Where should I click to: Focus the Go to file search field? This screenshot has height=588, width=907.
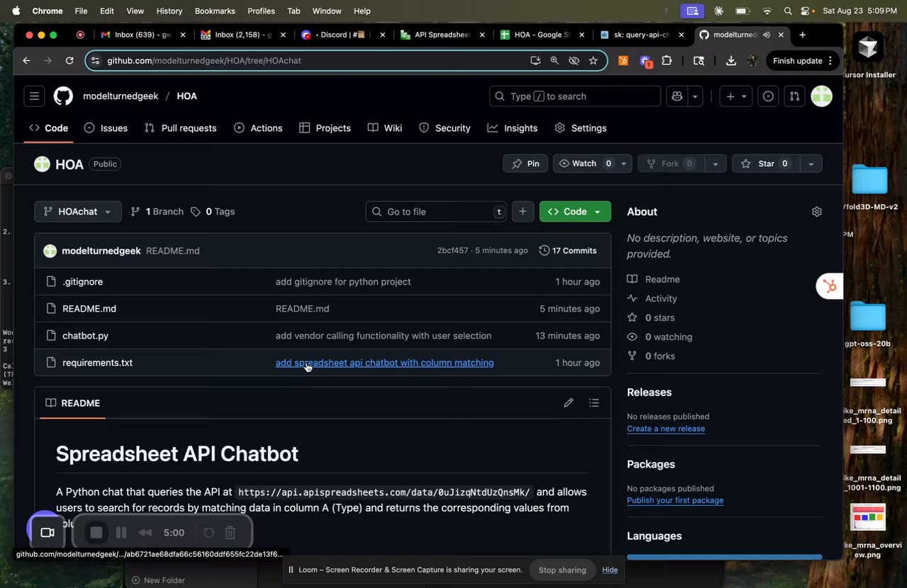click(436, 212)
